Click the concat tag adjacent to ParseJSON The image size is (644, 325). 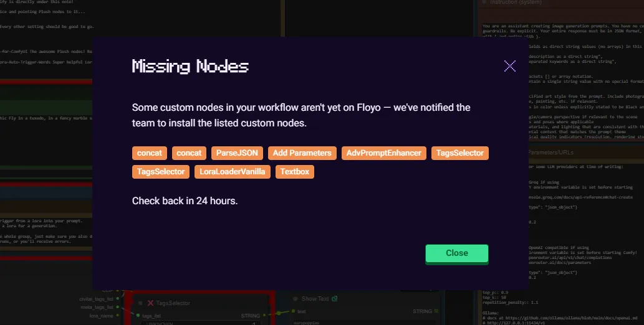click(189, 153)
